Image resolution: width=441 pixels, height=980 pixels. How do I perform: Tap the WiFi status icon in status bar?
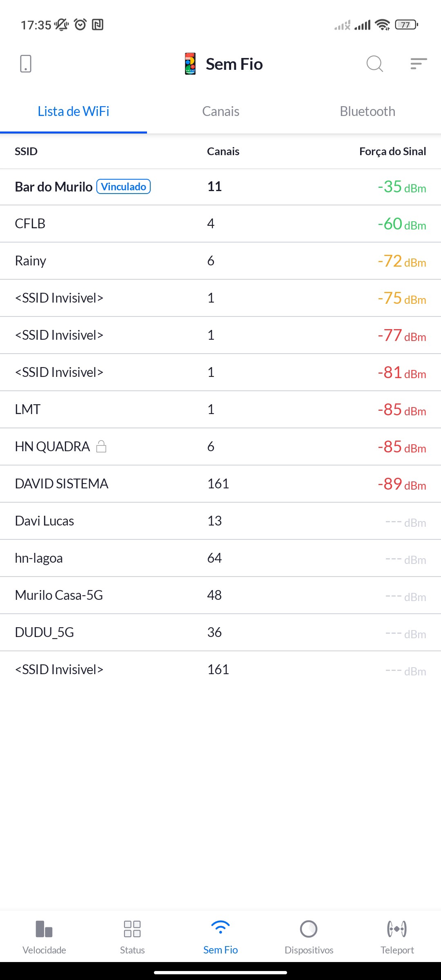click(x=382, y=25)
